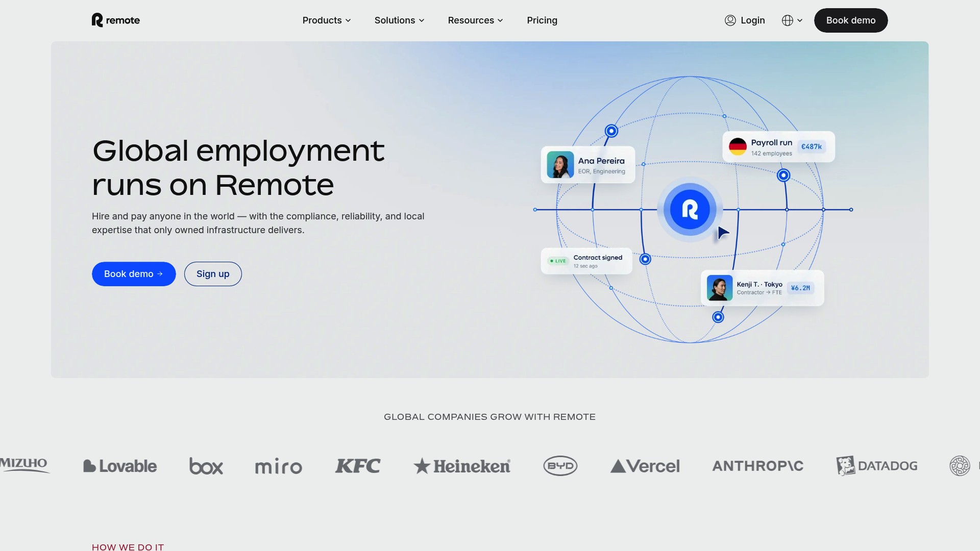
Task: Click the Global employment runs on Remote heading
Action: point(238,167)
